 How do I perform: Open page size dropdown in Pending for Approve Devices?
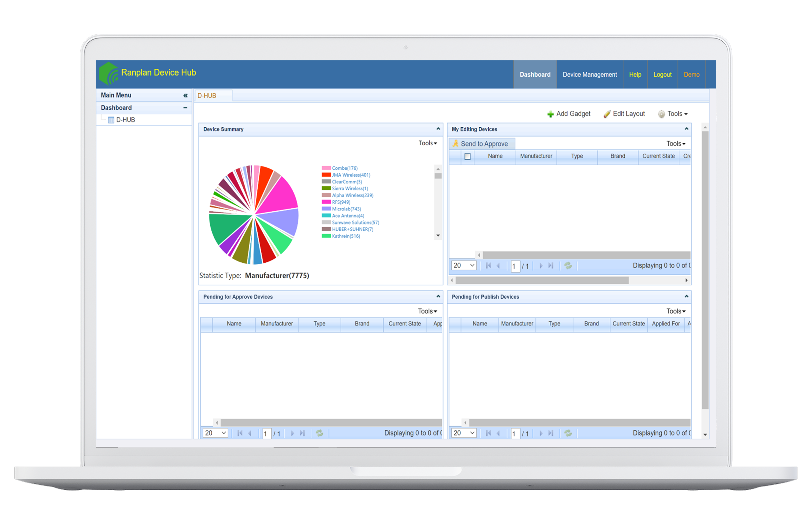215,433
